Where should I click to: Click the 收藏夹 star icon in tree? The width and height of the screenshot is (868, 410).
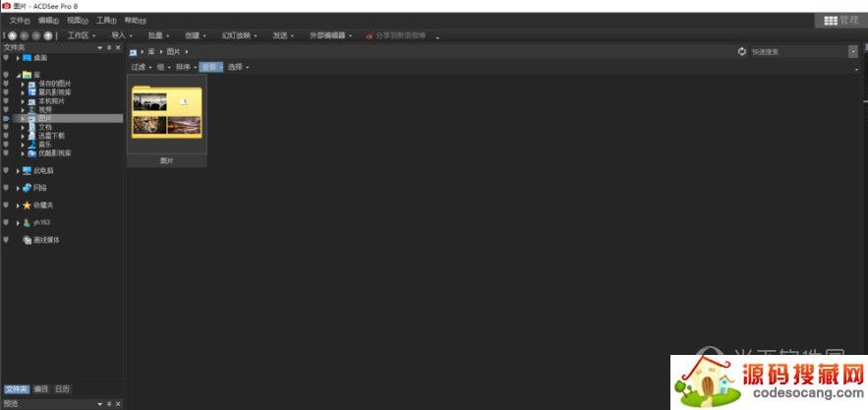coord(28,205)
